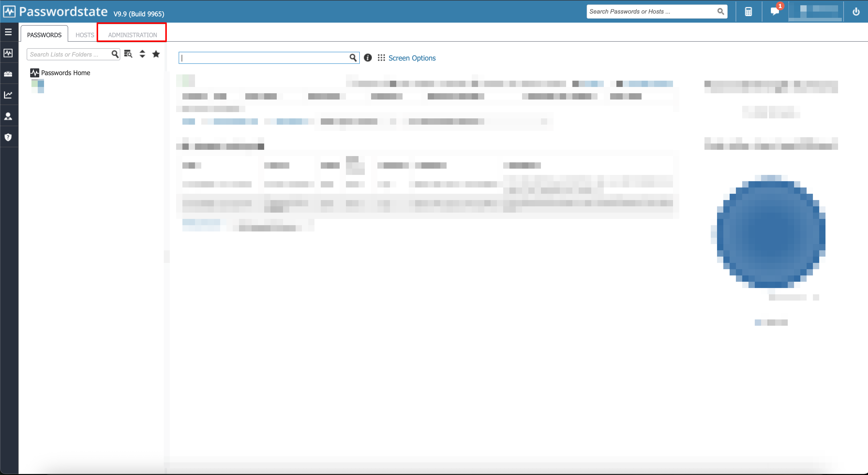Screen dimensions: 868x475
Task: Click the info icon next to the grid search box
Action: point(368,58)
